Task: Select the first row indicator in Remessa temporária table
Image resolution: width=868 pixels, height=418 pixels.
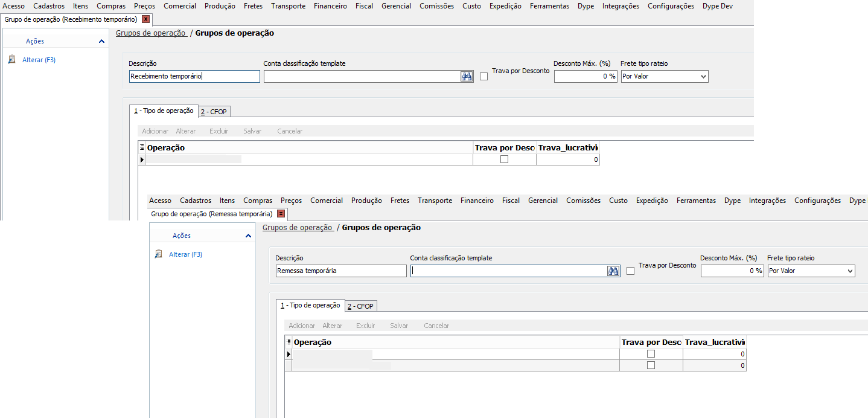Action: [x=289, y=354]
